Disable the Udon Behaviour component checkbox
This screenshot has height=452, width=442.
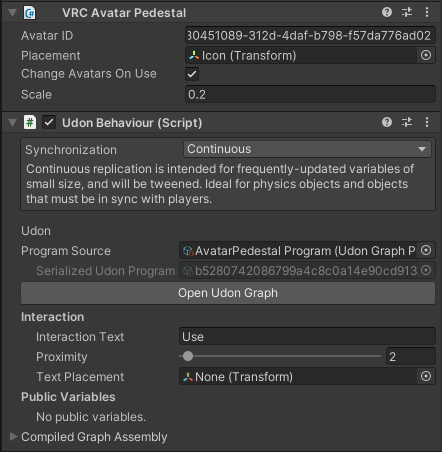point(49,122)
